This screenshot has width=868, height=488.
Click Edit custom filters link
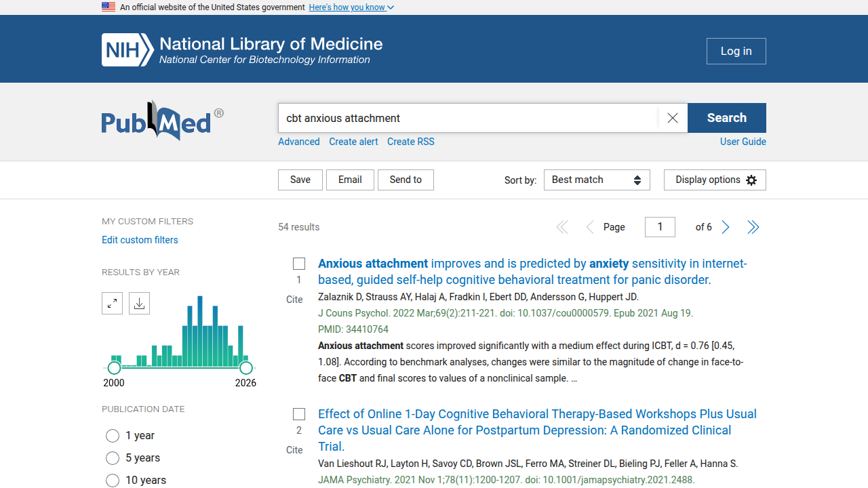140,240
